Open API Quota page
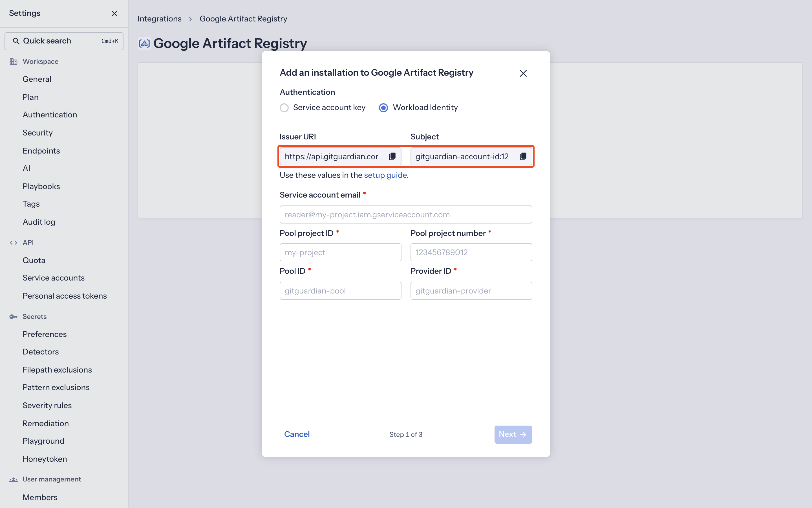Screen dimensions: 812x508 click(x=34, y=260)
